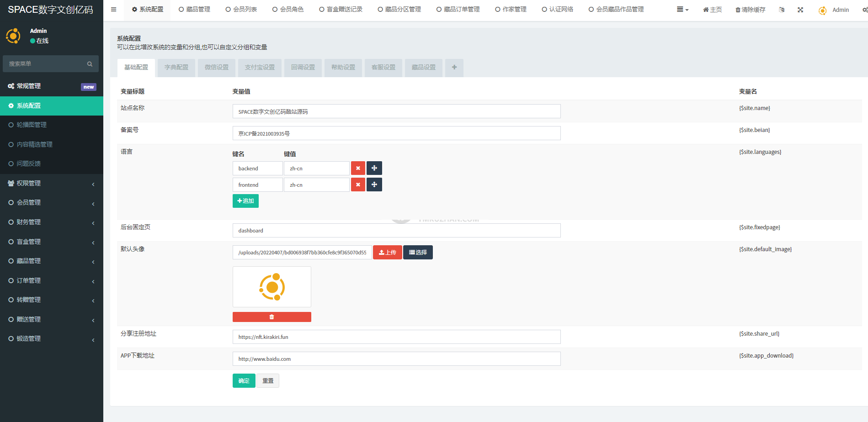Viewport: 868px width, 422px height.
Task: Delete the backend language row
Action: 358,169
